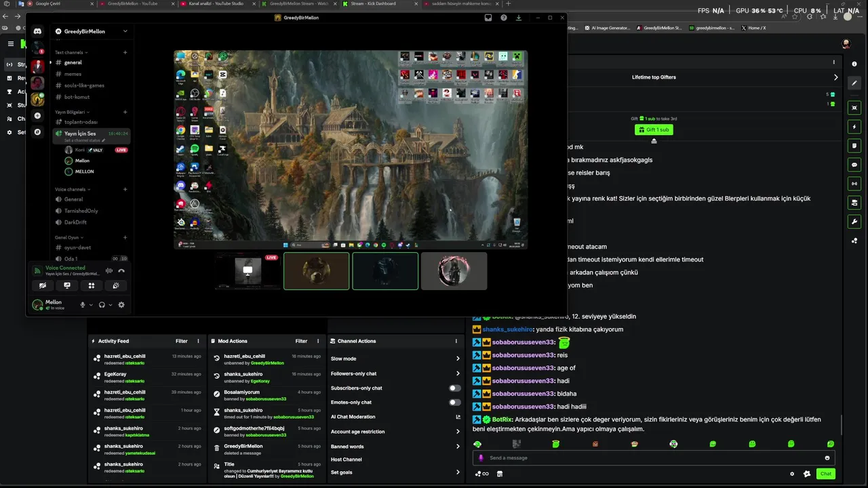Viewport: 868px width, 488px height.
Task: Expand GreedyBirMellon server dropdown
Action: pos(125,31)
